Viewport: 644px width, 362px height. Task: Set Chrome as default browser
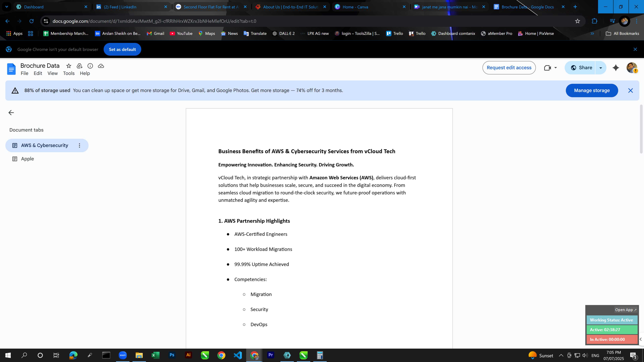pos(122,49)
